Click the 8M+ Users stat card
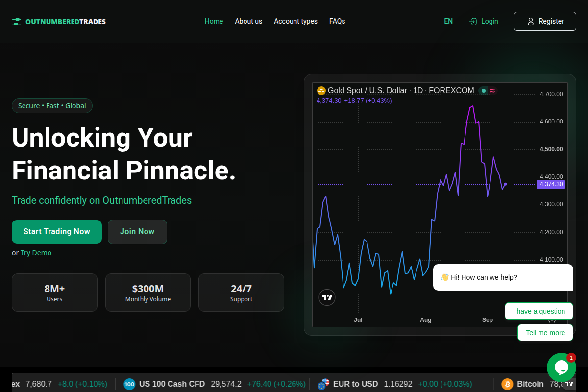588x392 pixels. click(54, 293)
